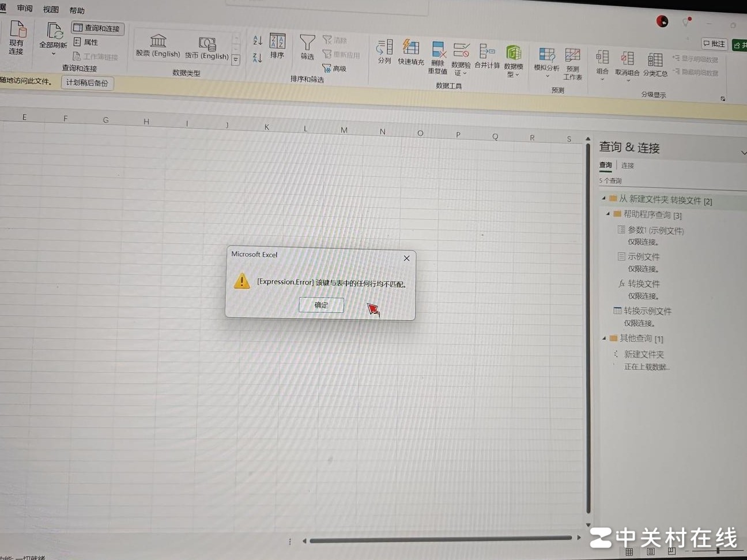Screen dimensions: 747x560
Task: Close the Microsoft Excel error dialog
Action: (406, 258)
